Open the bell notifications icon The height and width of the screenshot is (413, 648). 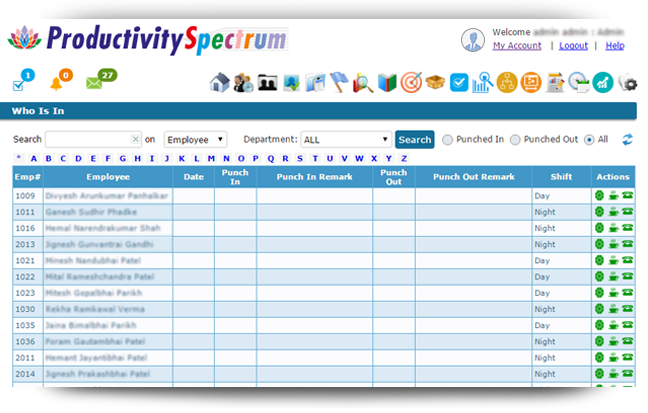click(x=59, y=82)
